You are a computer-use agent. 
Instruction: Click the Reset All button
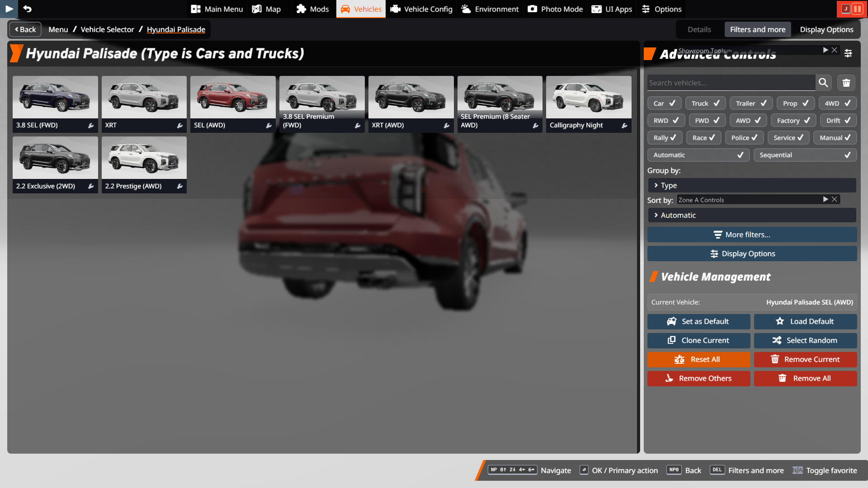(698, 359)
